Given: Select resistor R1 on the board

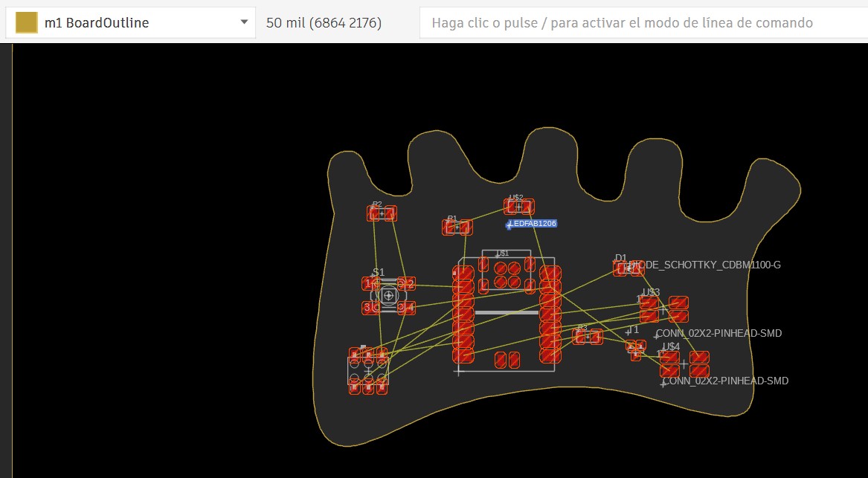Looking at the screenshot, I should click(x=458, y=228).
